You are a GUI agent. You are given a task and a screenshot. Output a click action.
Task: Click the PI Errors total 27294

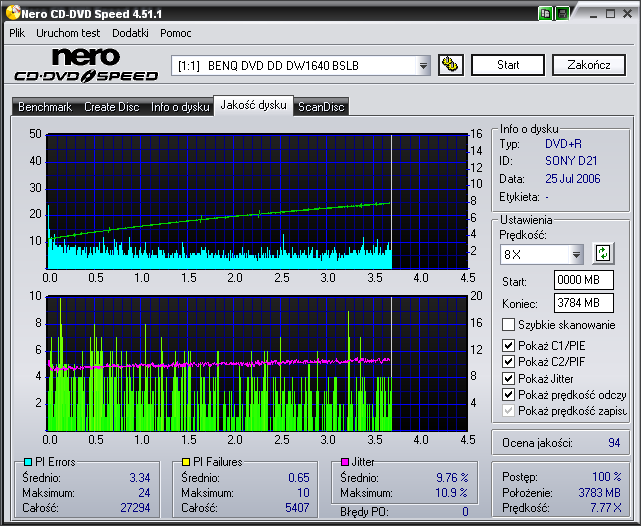(x=135, y=508)
